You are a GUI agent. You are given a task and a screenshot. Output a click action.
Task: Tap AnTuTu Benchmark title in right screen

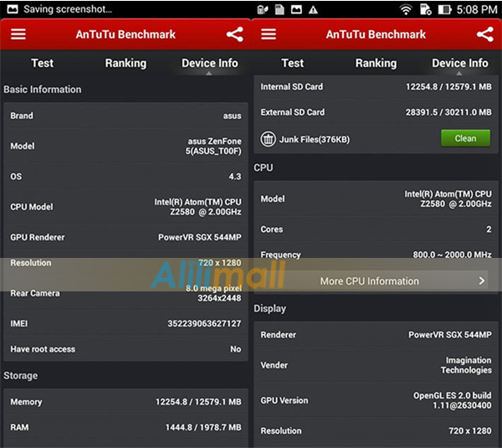(x=376, y=34)
